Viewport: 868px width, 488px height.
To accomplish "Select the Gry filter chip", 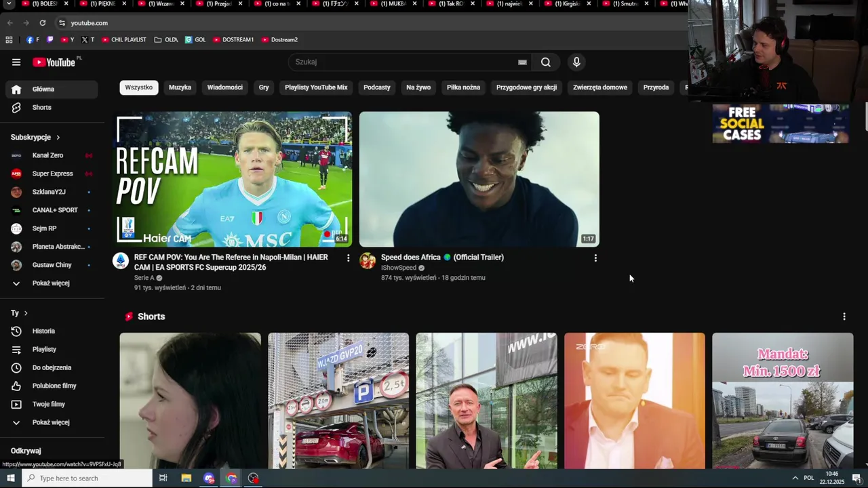I will pos(264,87).
